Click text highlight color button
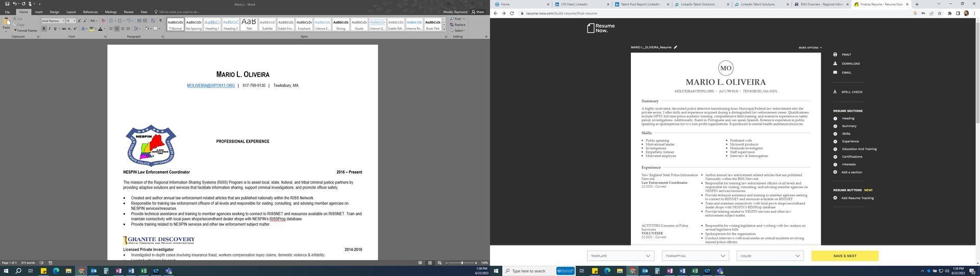 coord(91,29)
